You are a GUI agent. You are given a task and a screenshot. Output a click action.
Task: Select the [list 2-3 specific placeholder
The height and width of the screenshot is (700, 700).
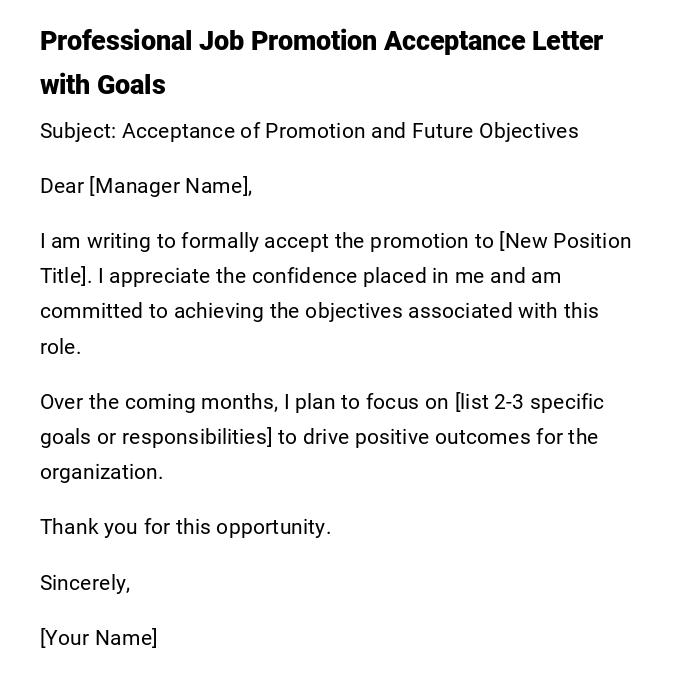coord(529,403)
